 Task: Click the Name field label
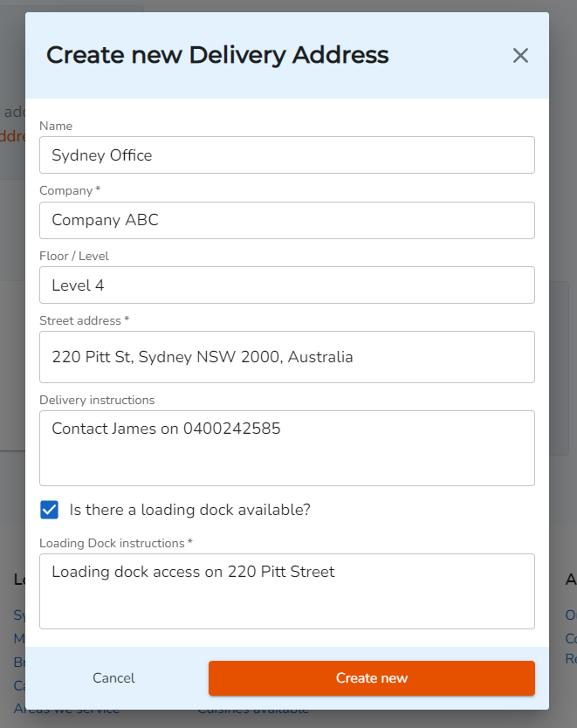pos(56,127)
